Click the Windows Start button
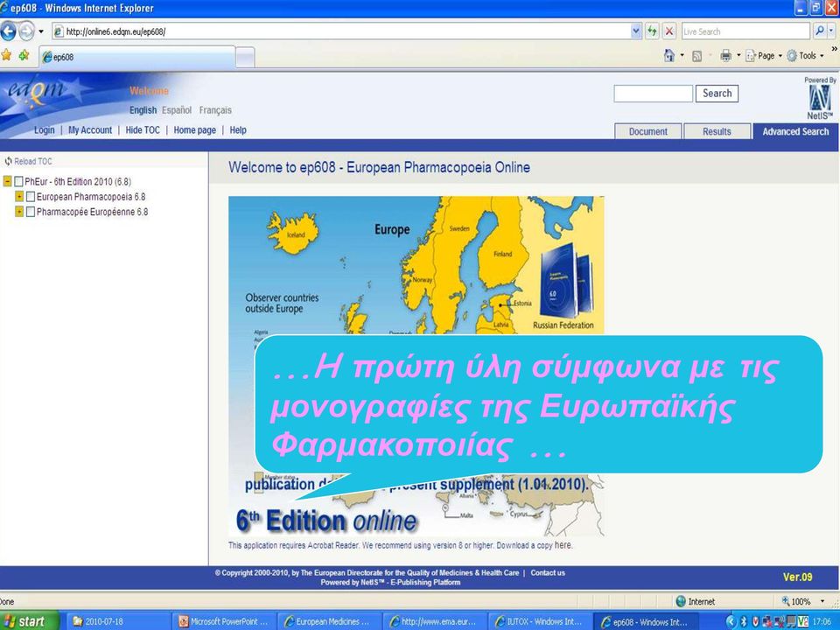The image size is (840, 630). (30, 621)
